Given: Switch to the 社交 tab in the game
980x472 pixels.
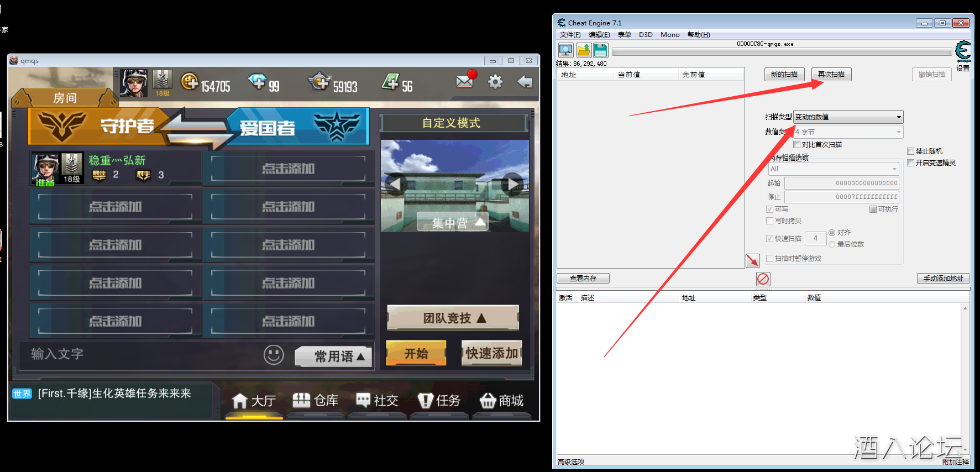Looking at the screenshot, I should [x=378, y=401].
